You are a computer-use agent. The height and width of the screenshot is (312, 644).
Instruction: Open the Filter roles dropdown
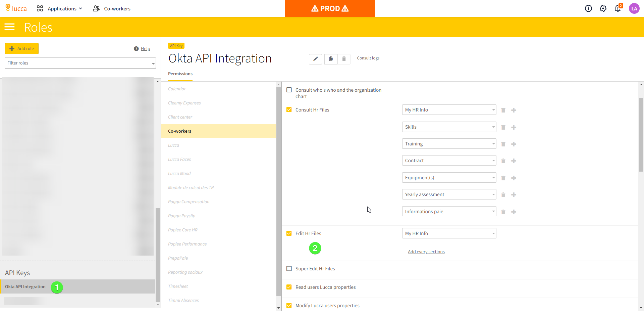coord(80,63)
